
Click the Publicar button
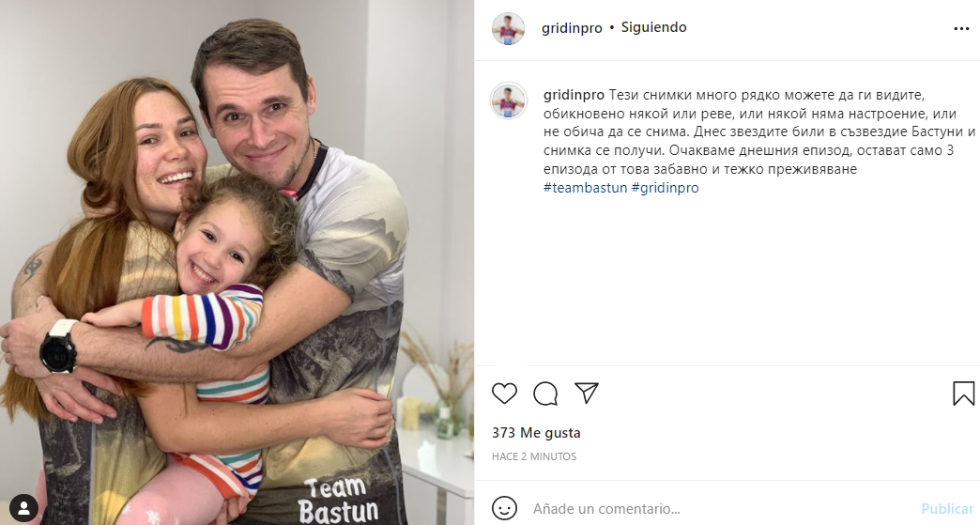coord(947,509)
